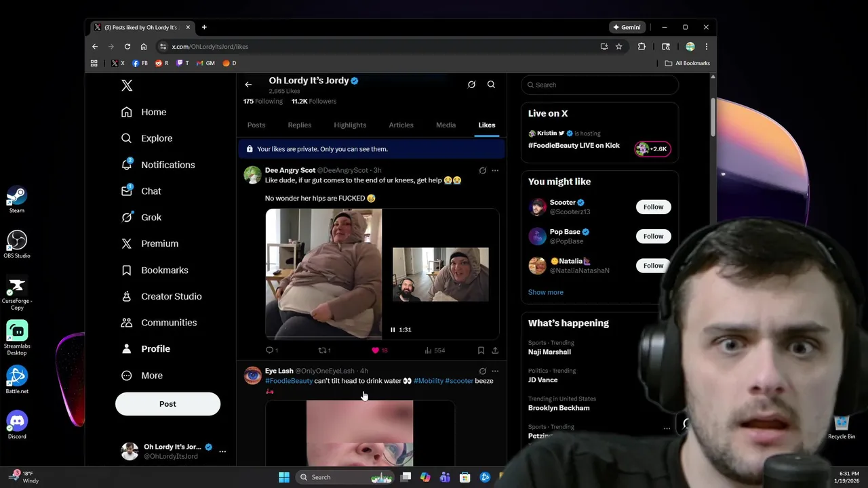The image size is (868, 488).
Task: Expand the More menu in sidebar
Action: click(x=142, y=375)
